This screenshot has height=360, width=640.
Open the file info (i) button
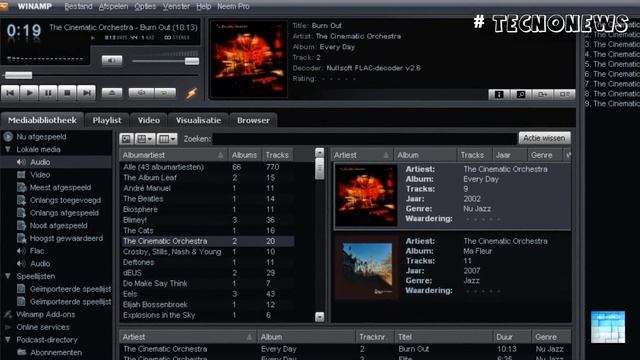click(x=499, y=94)
